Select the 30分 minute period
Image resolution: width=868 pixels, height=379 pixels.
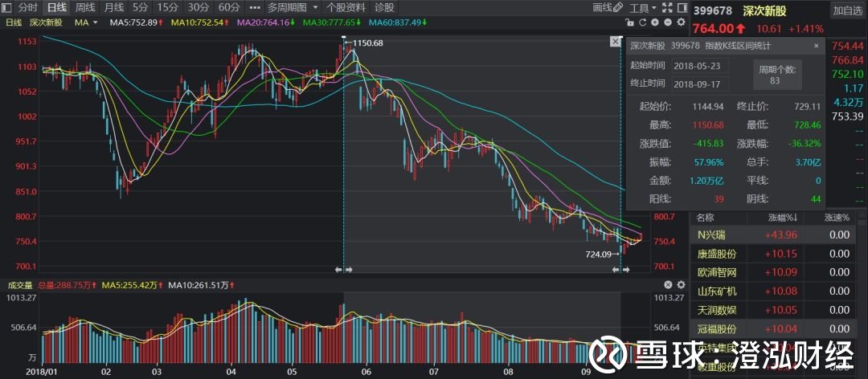click(x=198, y=8)
